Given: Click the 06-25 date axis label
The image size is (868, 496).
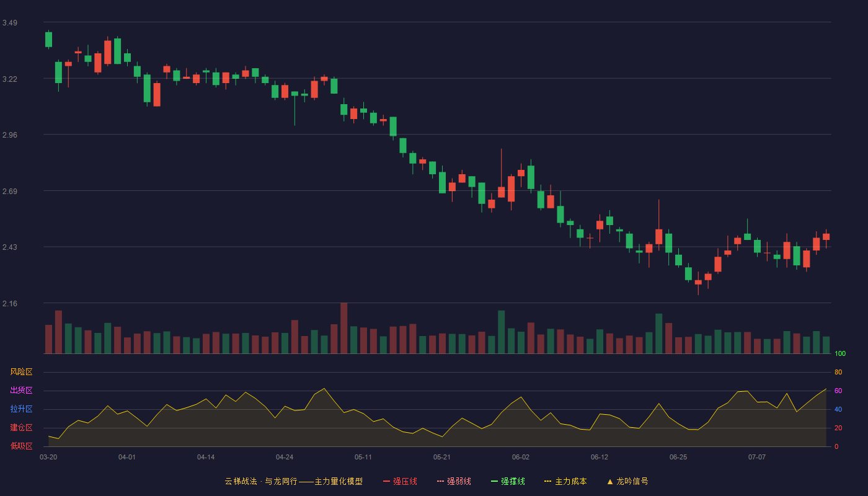Looking at the screenshot, I should 678,457.
